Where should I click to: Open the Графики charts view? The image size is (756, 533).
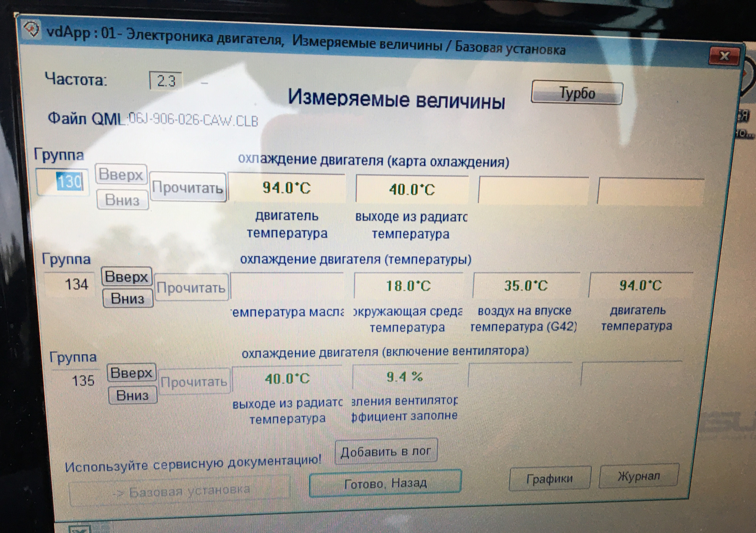coord(550,479)
